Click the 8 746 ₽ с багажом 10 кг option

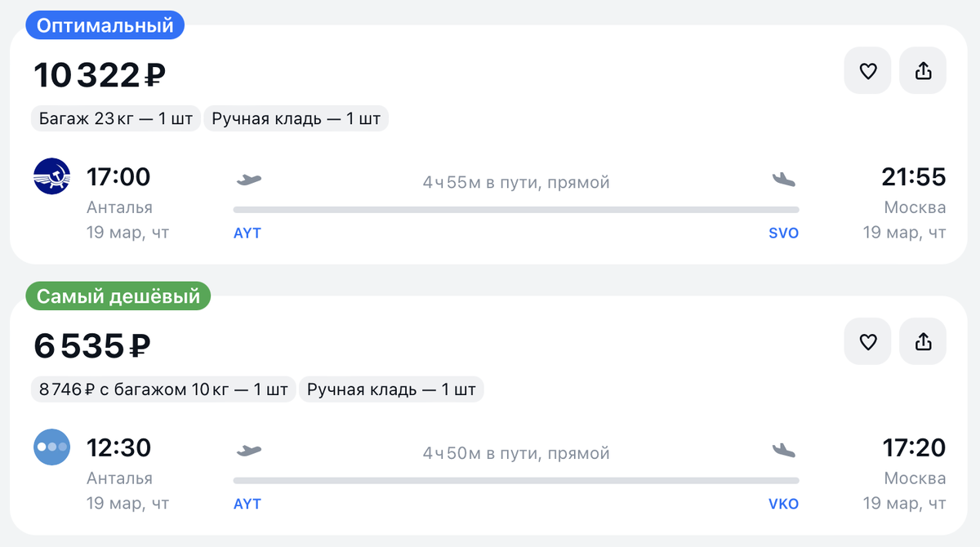click(163, 389)
